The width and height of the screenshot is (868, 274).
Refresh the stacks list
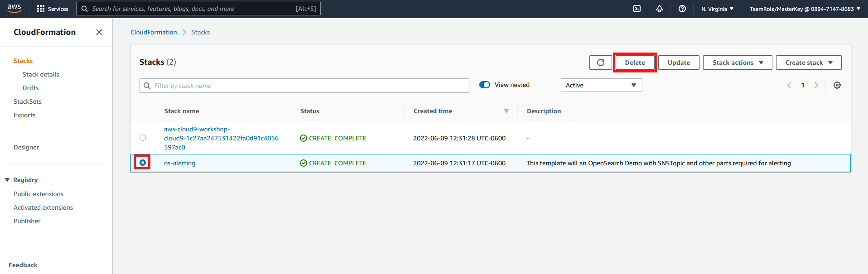point(601,62)
